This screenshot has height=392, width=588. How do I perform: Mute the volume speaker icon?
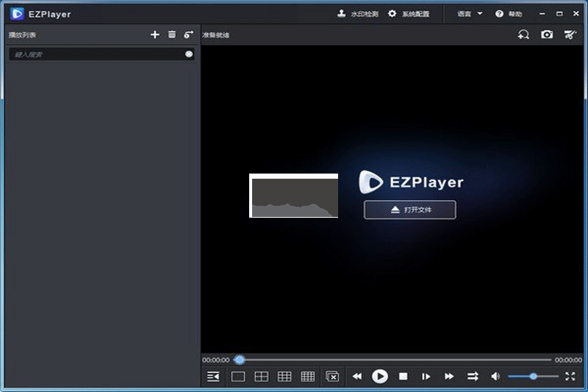click(x=495, y=377)
